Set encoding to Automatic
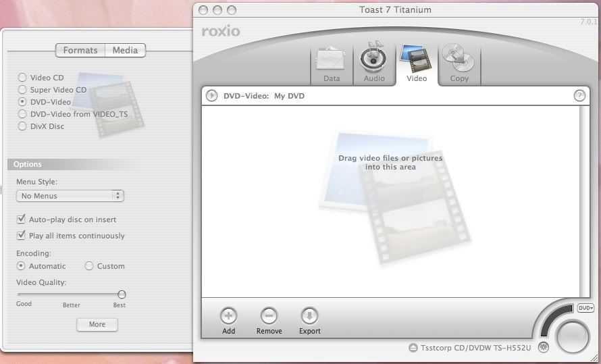The image size is (601, 364). (21, 266)
